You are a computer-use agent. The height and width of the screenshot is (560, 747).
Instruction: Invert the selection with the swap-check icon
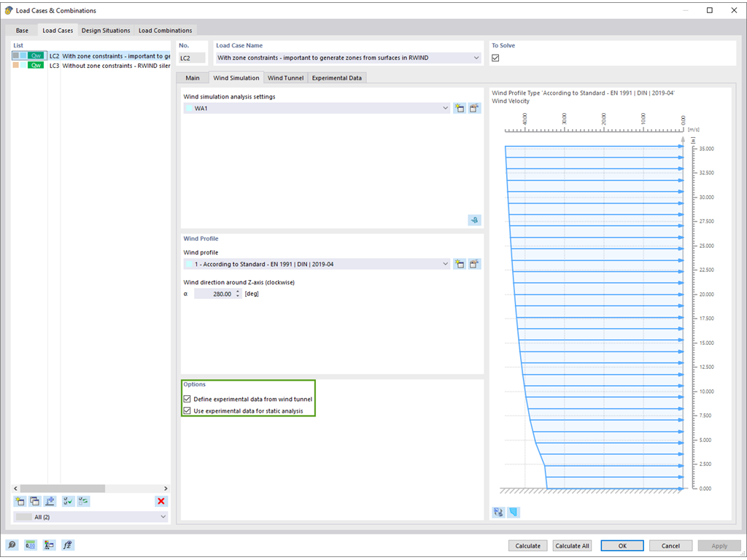83,501
